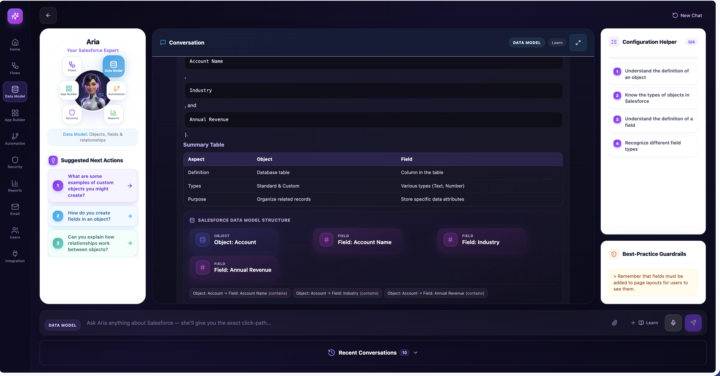This screenshot has width=720, height=376.
Task: Select Data Model in the left sidebar
Action: tap(15, 91)
